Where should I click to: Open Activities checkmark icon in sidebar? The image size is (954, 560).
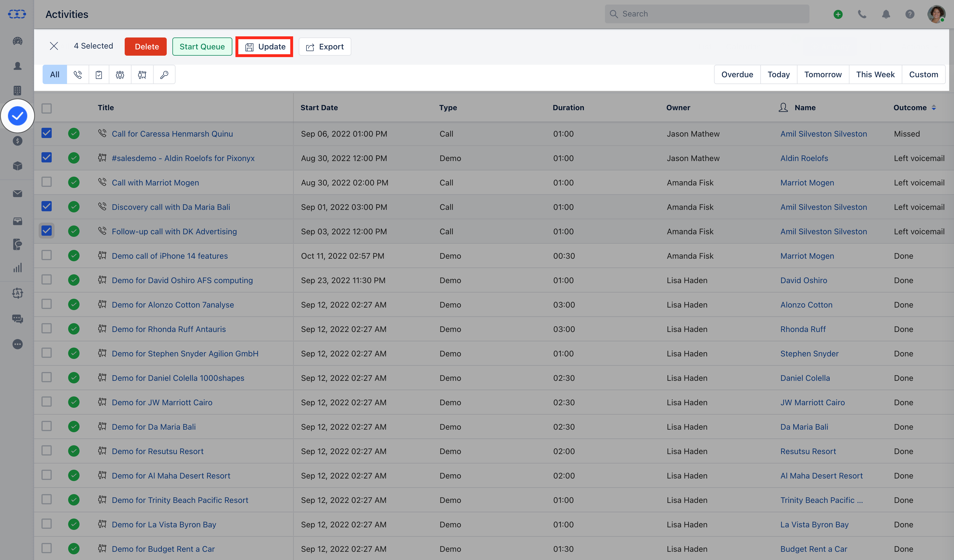(17, 116)
